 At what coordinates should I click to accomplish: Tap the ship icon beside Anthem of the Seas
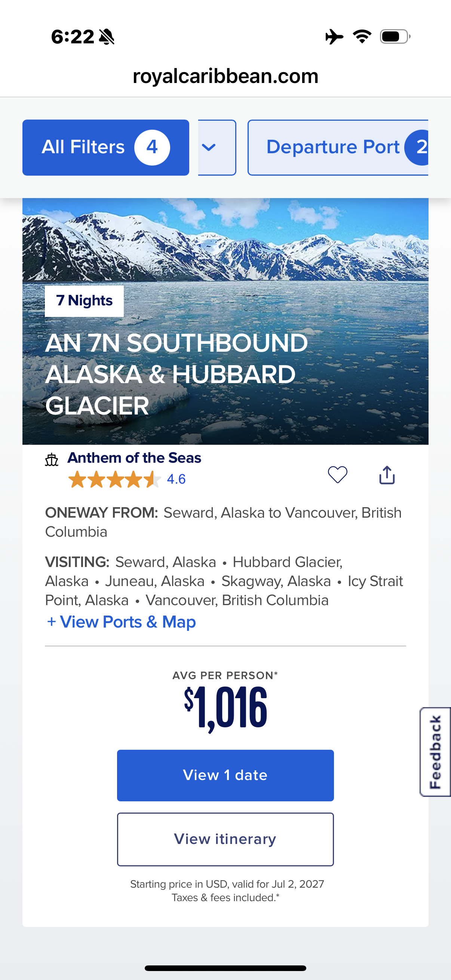(52, 460)
